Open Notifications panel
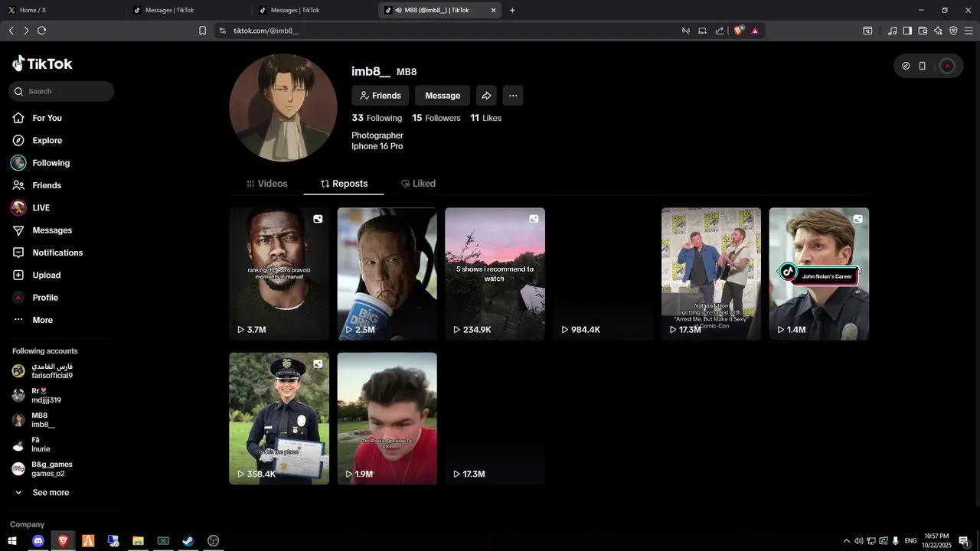This screenshot has height=551, width=980. (47, 253)
